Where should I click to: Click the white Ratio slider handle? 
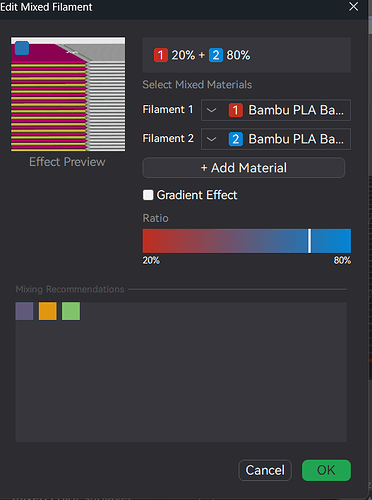[309, 241]
